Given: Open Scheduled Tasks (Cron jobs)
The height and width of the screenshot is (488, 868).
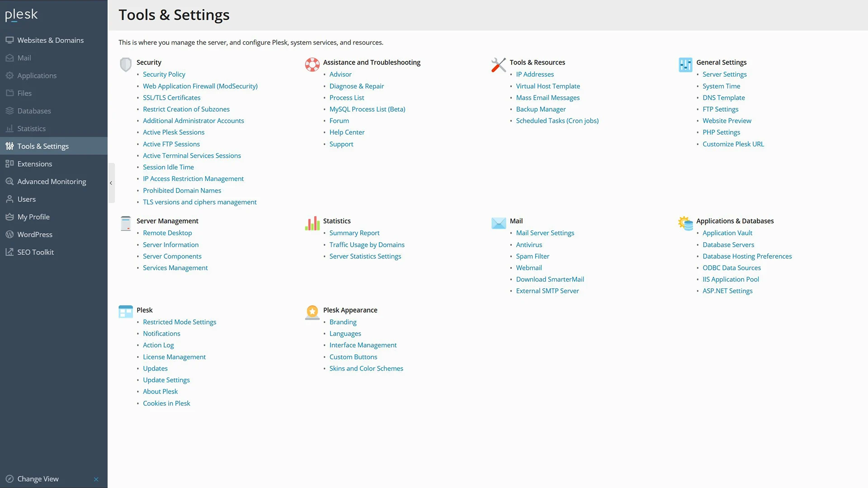Looking at the screenshot, I should [557, 121].
